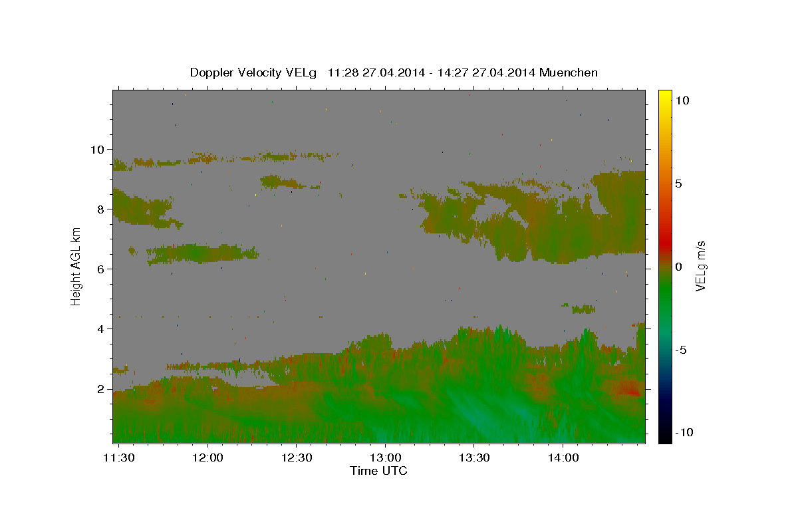Click the height axis label 2
Screen dimensions: 798x532
click(100, 389)
